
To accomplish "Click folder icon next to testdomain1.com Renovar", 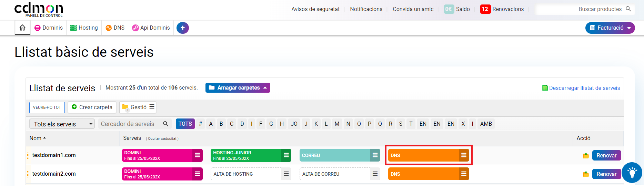I will [586, 156].
